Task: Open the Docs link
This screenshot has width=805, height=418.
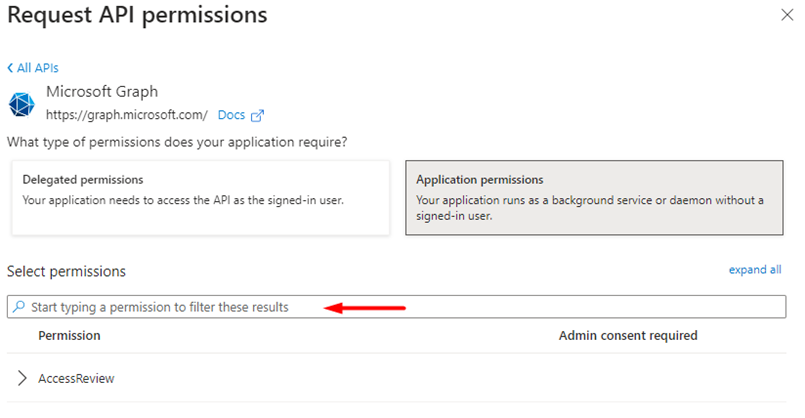Action: point(231,115)
